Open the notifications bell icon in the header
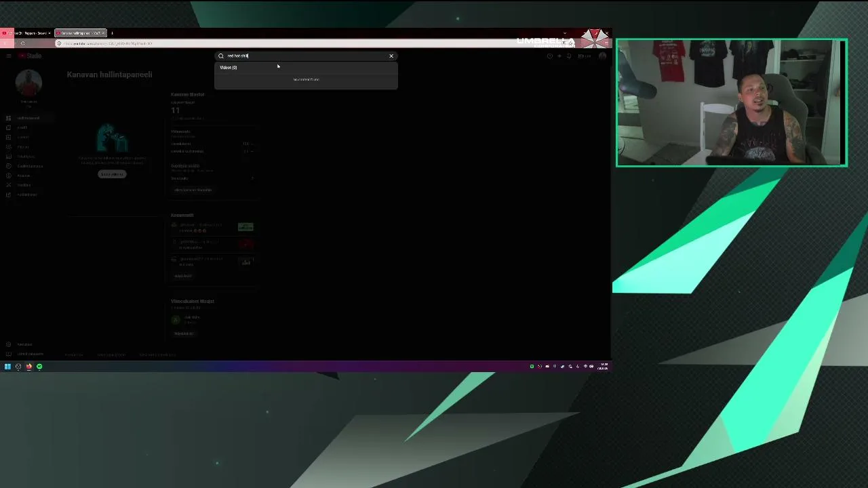868x488 pixels. (569, 56)
